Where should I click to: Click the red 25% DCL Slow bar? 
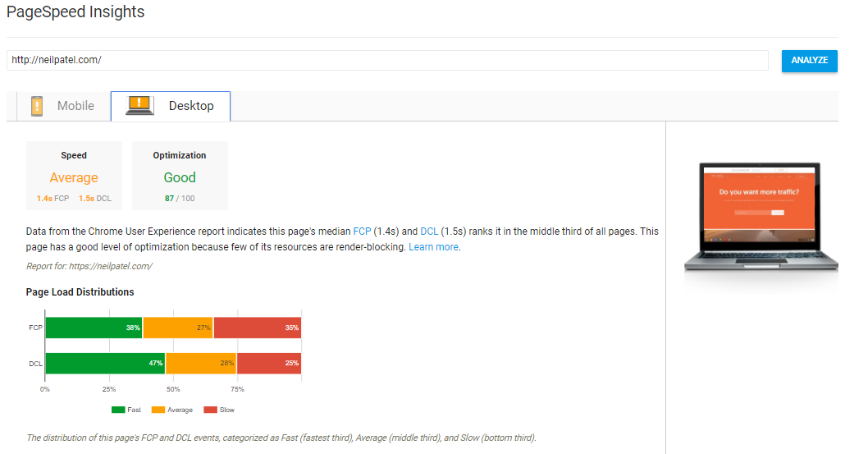coord(269,363)
